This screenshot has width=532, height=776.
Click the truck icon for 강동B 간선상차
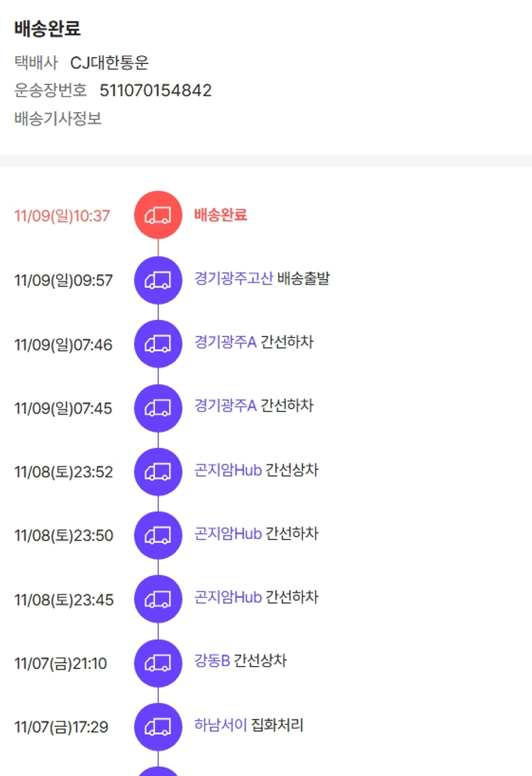(x=157, y=663)
